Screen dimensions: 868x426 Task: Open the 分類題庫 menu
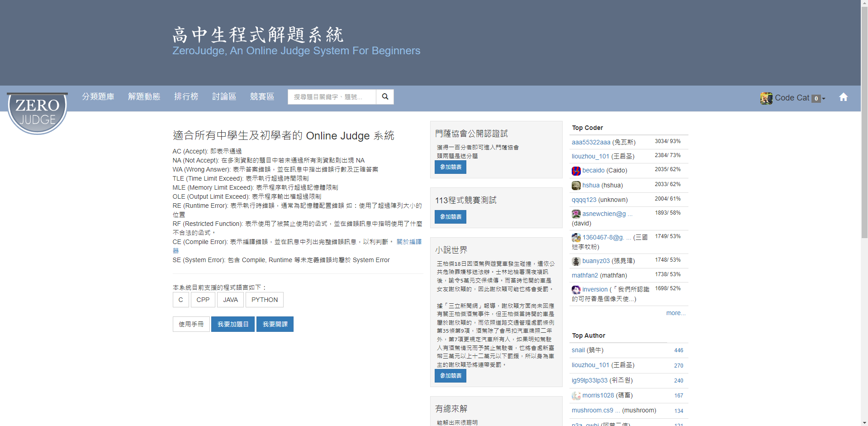click(98, 97)
